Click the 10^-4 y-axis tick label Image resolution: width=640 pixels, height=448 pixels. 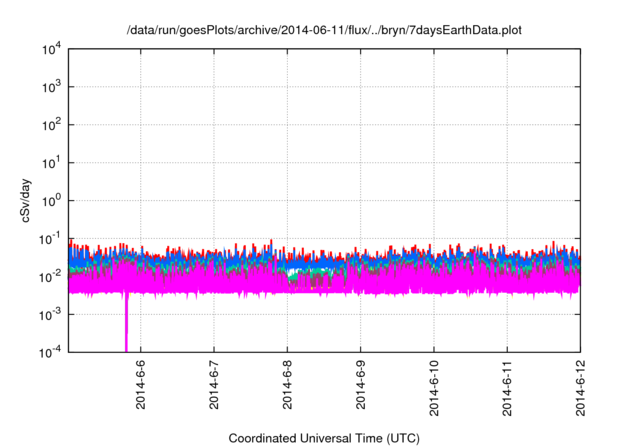tap(50, 351)
